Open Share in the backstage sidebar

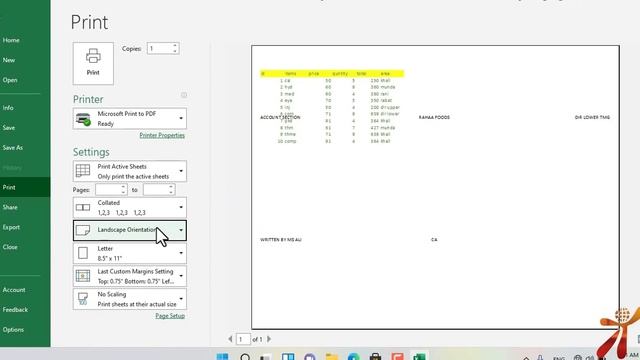pos(10,207)
